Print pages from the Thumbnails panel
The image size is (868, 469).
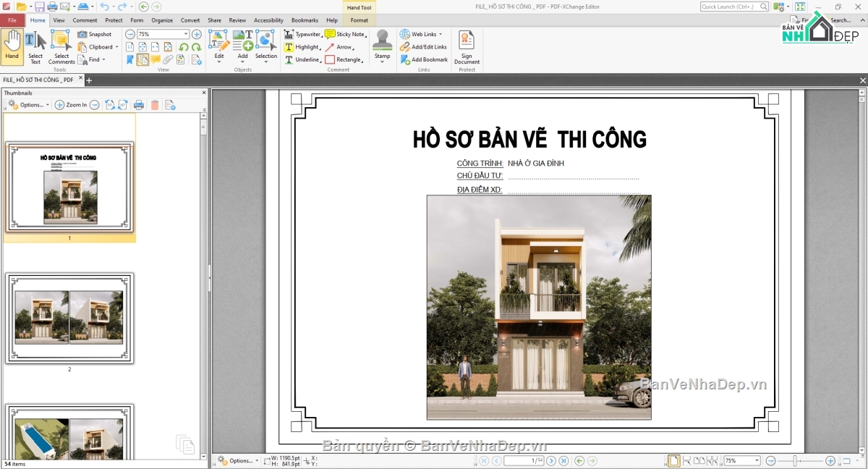pos(138,104)
